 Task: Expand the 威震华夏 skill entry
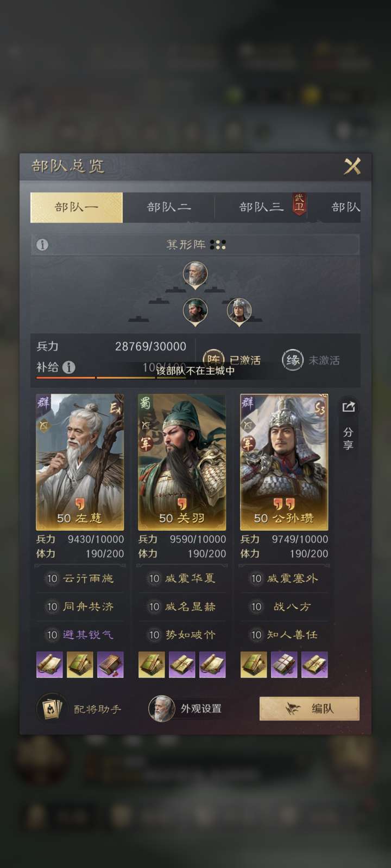click(x=182, y=579)
